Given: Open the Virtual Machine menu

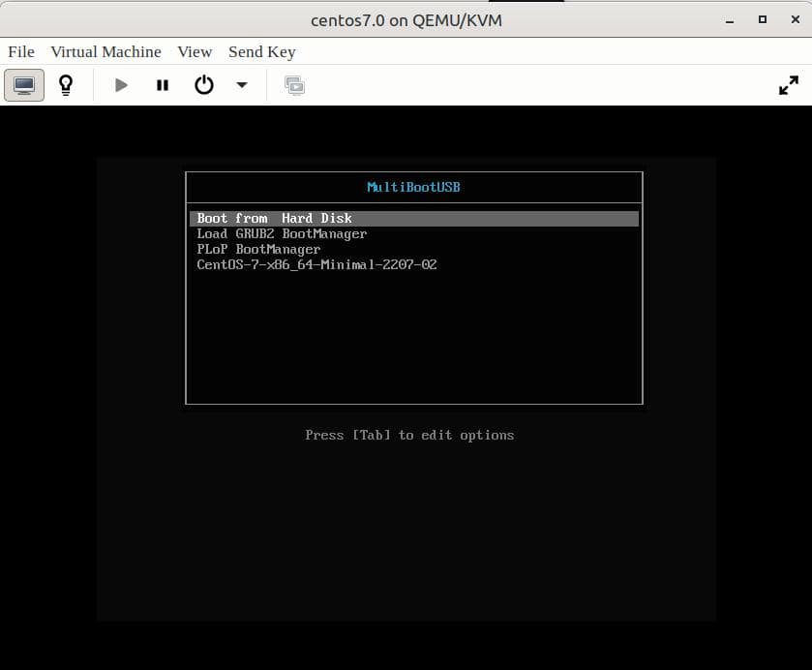Looking at the screenshot, I should click(106, 52).
